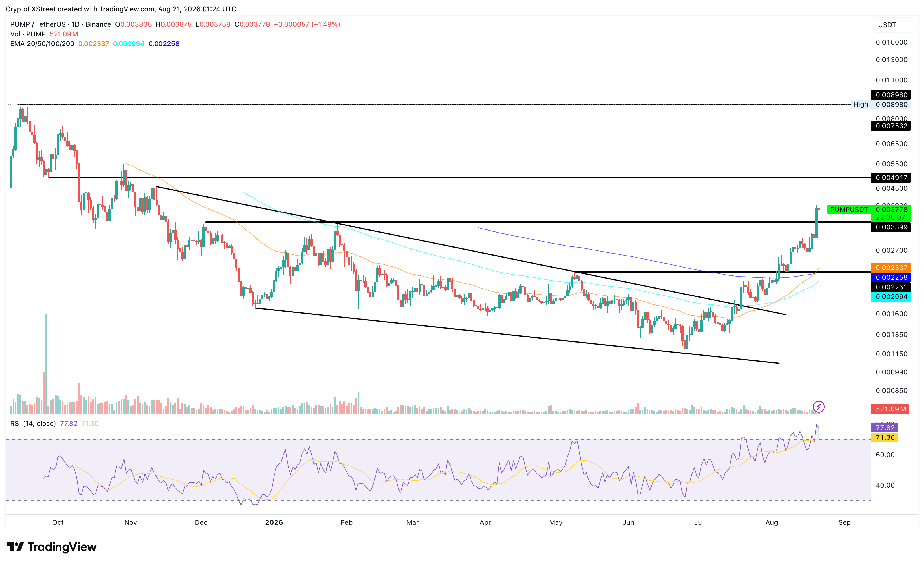
Task: Click the −0.000057 (−1.49%) change value
Action: pyautogui.click(x=307, y=24)
